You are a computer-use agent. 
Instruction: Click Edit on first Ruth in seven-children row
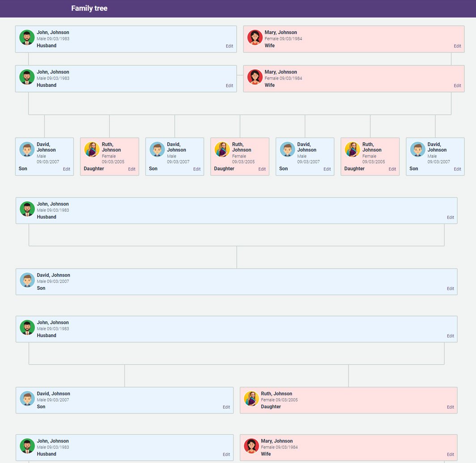click(132, 169)
